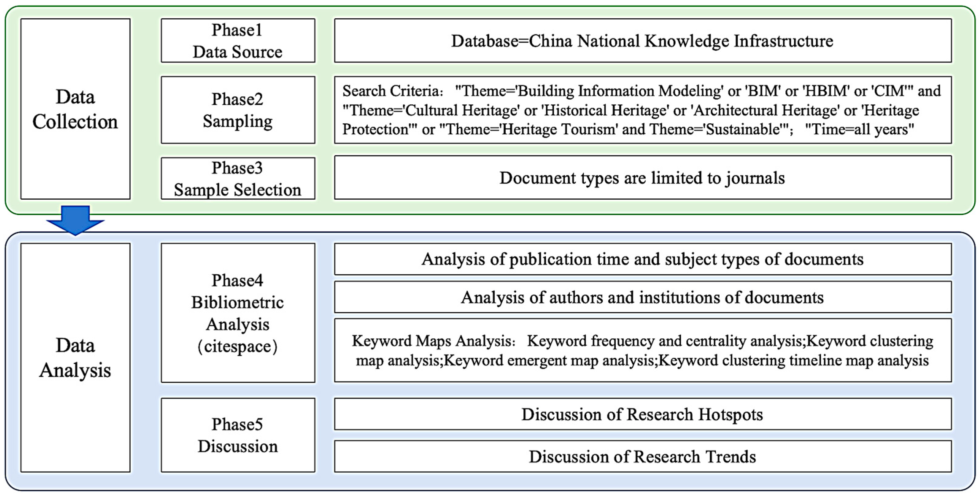Select the Data Collection box

75,109
